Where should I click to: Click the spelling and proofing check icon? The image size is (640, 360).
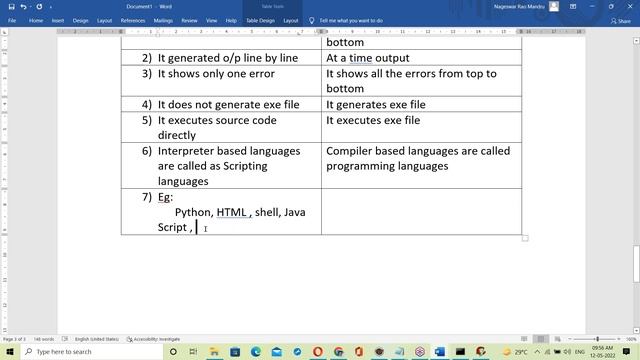pyautogui.click(x=65, y=339)
